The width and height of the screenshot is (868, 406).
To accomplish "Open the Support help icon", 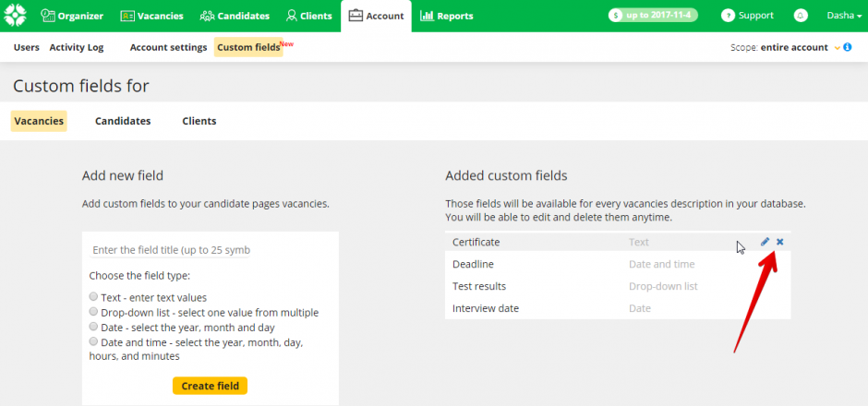I will [x=728, y=16].
